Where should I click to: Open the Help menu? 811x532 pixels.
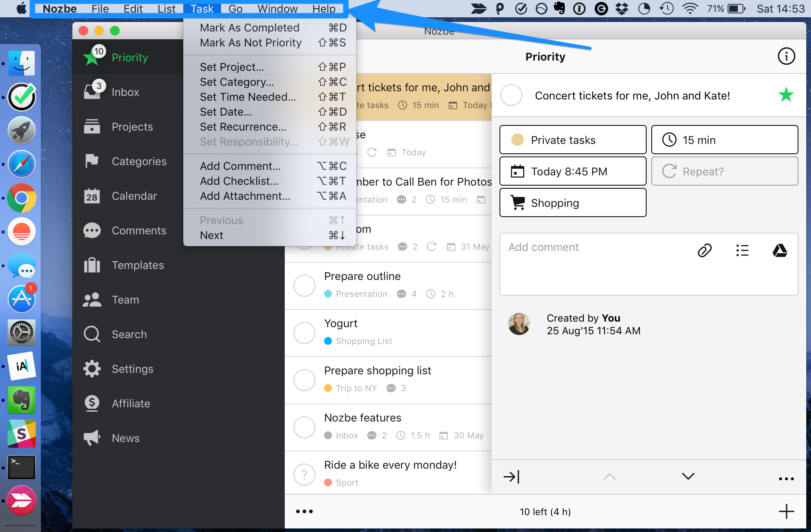pos(324,9)
